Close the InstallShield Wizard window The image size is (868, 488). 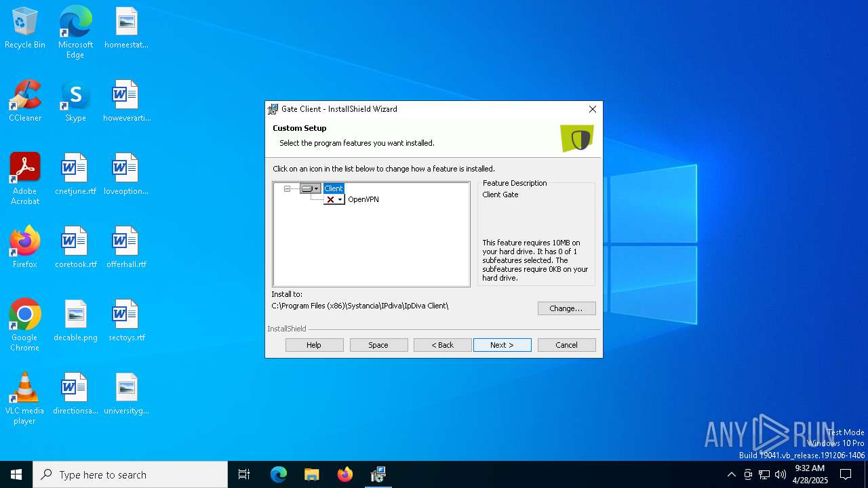(593, 109)
